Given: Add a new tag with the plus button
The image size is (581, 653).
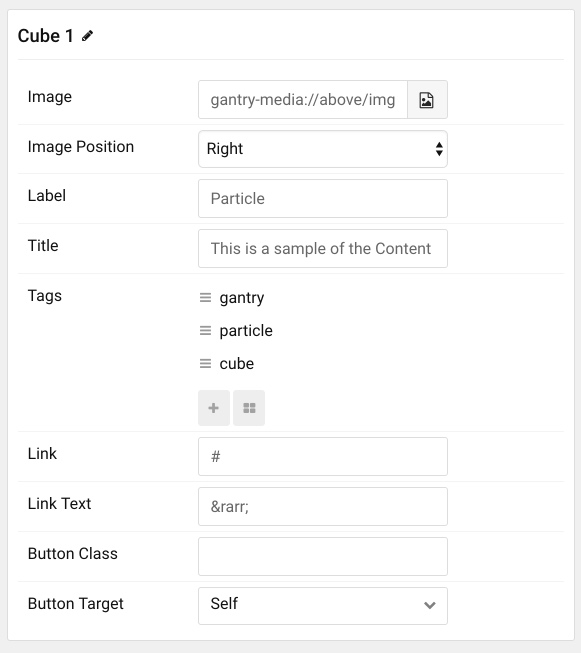Looking at the screenshot, I should [x=214, y=408].
